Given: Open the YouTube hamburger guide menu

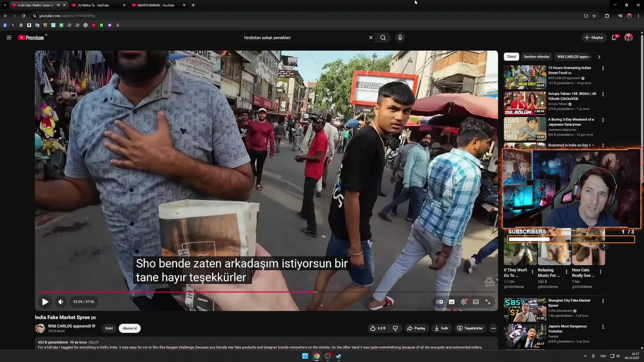Looking at the screenshot, I should coord(9,38).
